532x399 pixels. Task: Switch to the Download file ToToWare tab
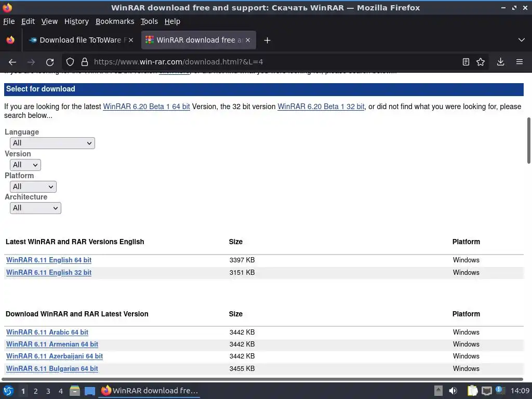81,40
